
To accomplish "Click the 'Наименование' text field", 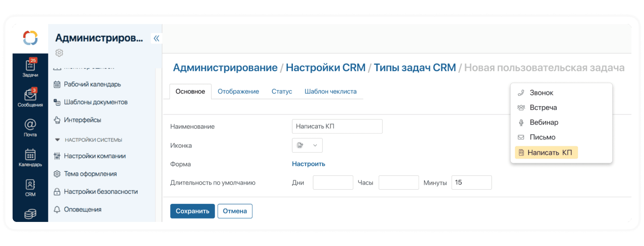I will 337,126.
